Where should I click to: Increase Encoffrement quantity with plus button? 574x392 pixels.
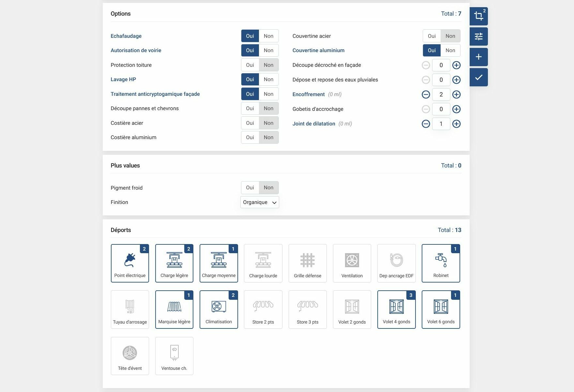coord(456,94)
